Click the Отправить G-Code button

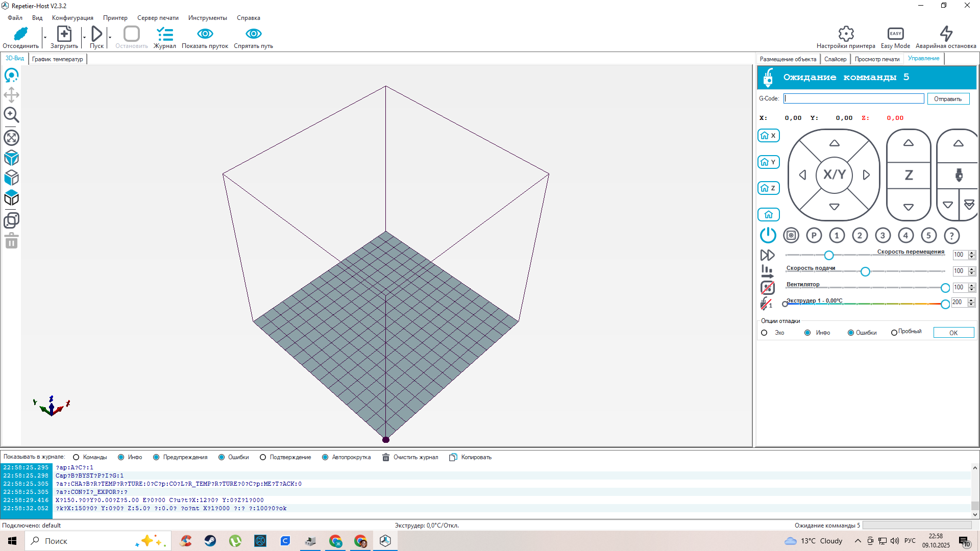[948, 99]
